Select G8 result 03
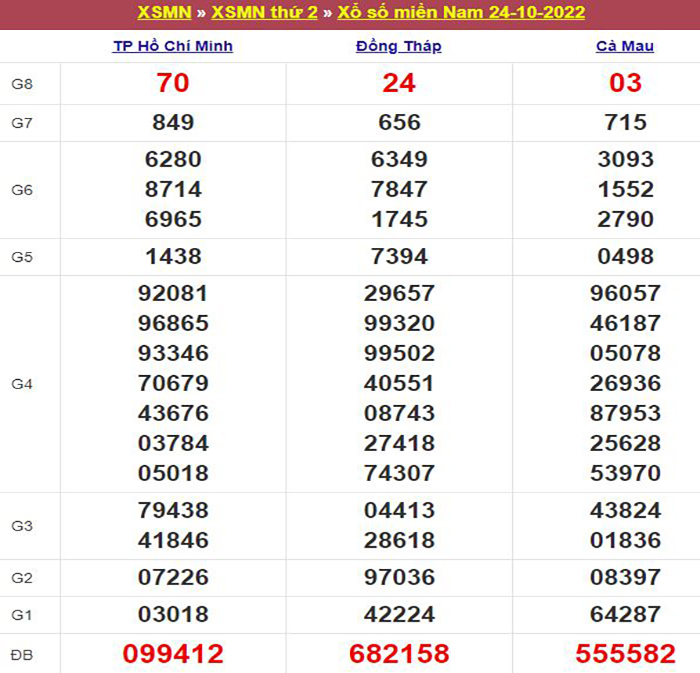 [625, 83]
